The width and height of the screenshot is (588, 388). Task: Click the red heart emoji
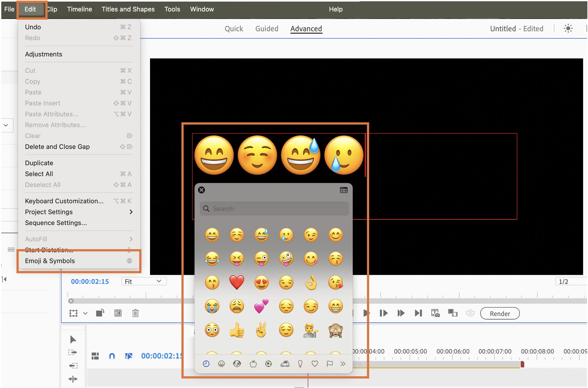pos(237,282)
